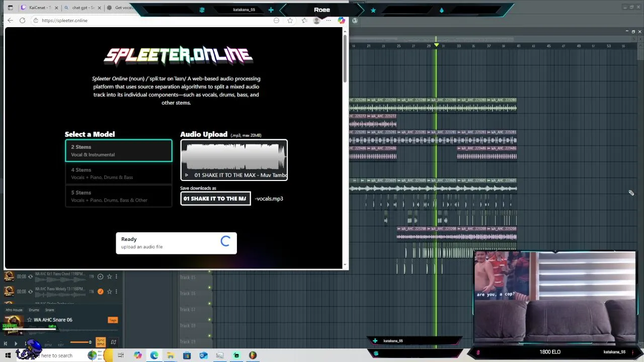
Task: Favorite WA AHC Piano Melody 13 sample
Action: (109, 292)
